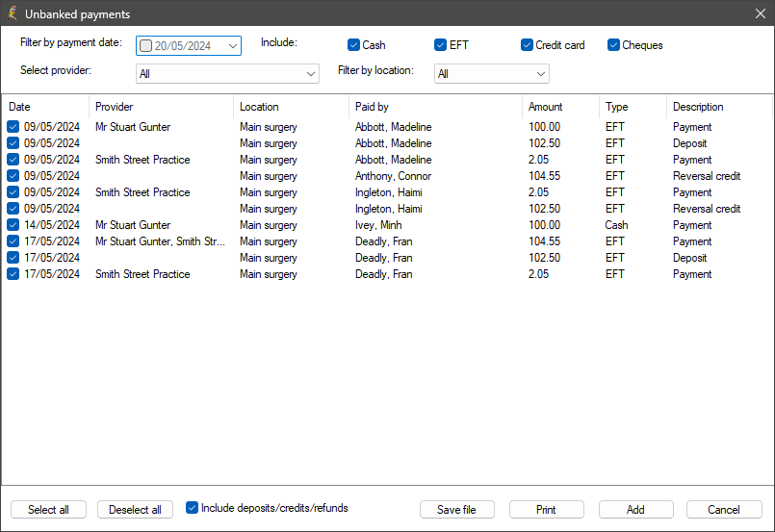Sort by the Location column header
775x532 pixels.
pyautogui.click(x=291, y=107)
